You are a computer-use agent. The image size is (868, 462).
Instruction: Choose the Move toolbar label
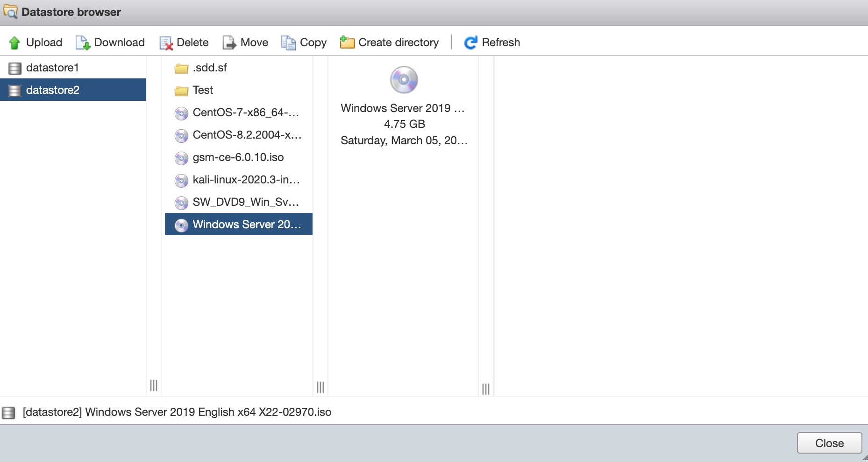click(x=254, y=42)
